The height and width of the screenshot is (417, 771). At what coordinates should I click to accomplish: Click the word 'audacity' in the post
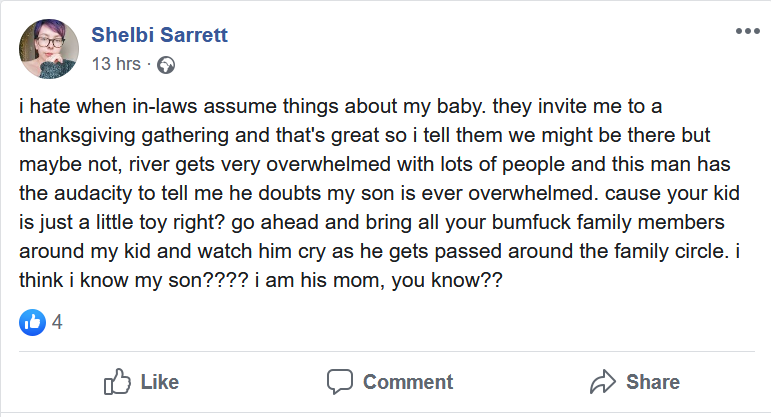(x=93, y=194)
